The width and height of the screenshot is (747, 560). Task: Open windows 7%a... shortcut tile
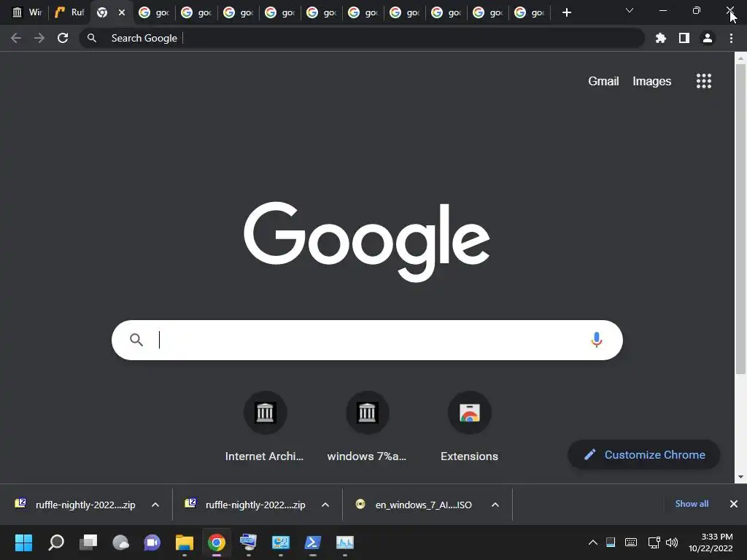[367, 427]
